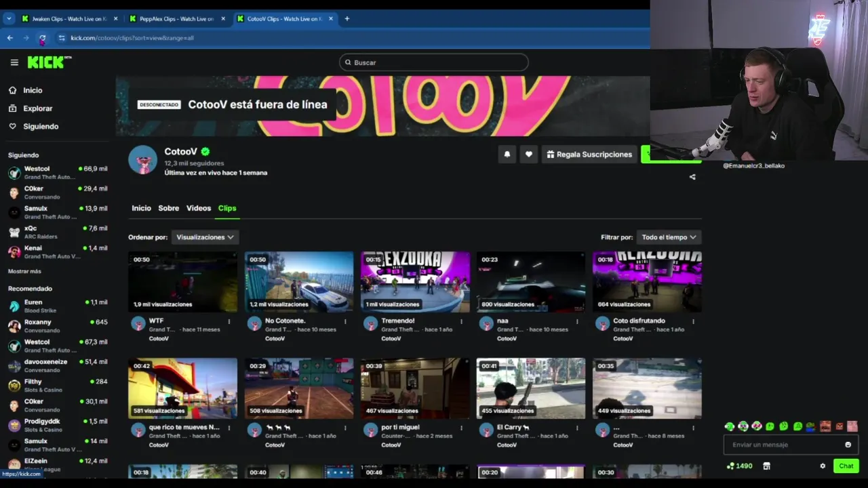Play the que rico te mueves clip thumbnail
The image size is (868, 488).
(183, 388)
